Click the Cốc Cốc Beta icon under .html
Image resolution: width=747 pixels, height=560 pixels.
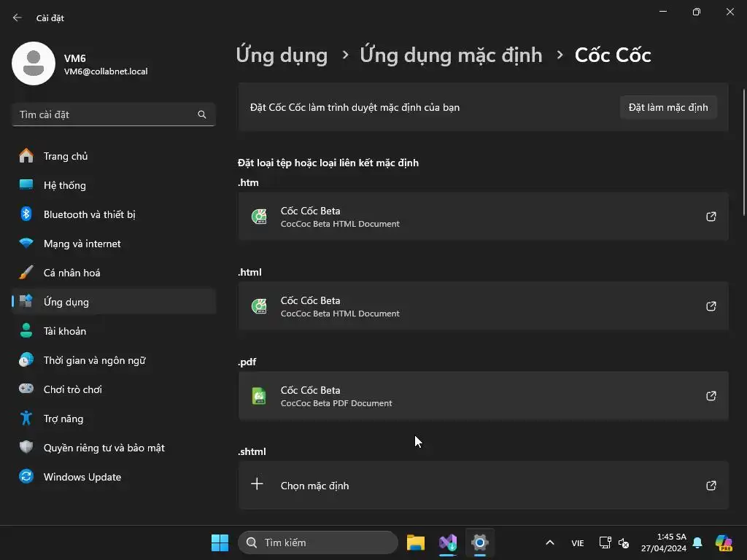[x=259, y=306]
